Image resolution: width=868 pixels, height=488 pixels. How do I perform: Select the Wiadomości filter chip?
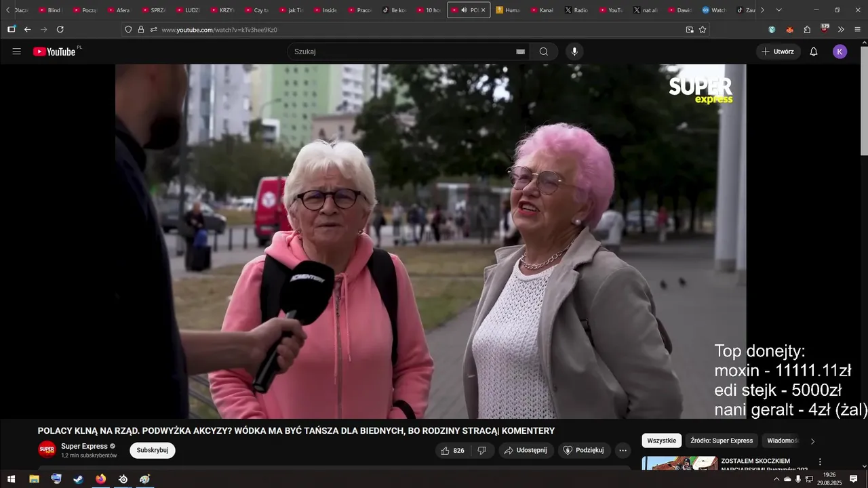[782, 441]
